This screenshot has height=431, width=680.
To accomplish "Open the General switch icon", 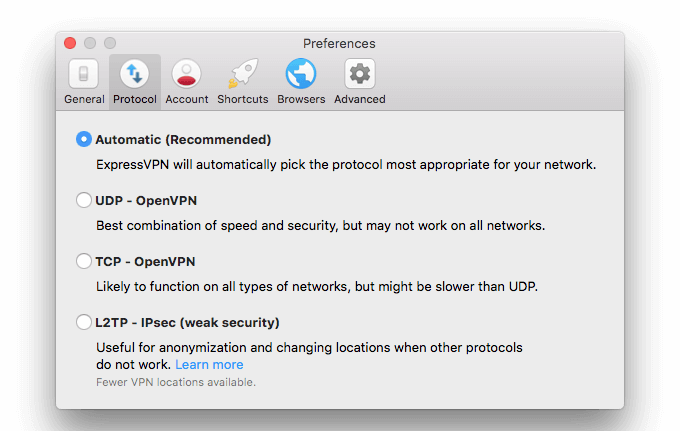I will point(84,74).
